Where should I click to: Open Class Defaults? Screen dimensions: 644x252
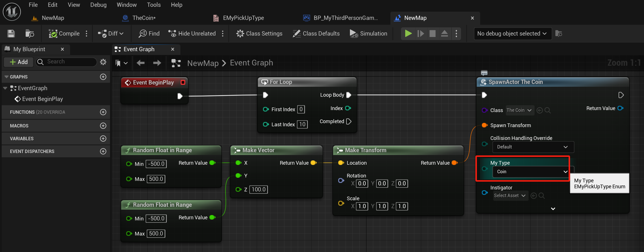click(316, 34)
